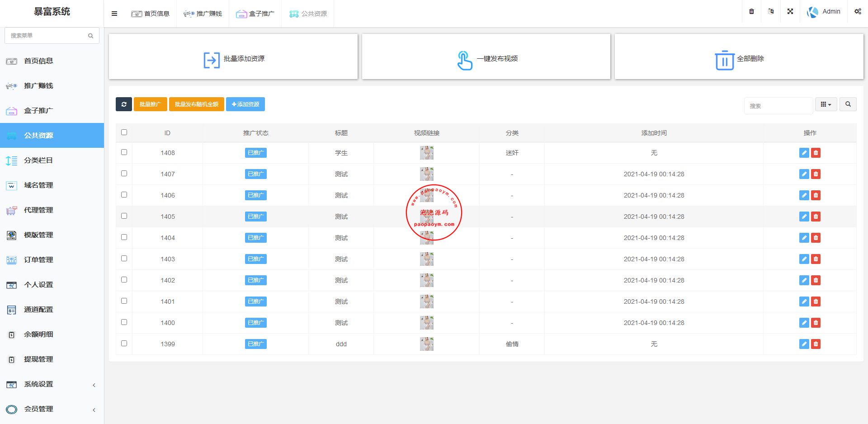Click the 批量推广 orange button
The width and height of the screenshot is (868, 424).
point(150,104)
